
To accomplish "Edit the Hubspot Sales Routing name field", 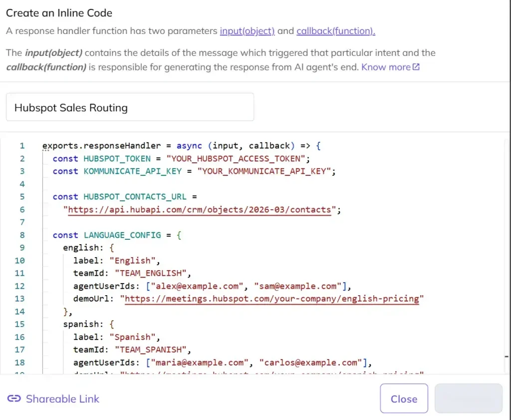I will (130, 107).
